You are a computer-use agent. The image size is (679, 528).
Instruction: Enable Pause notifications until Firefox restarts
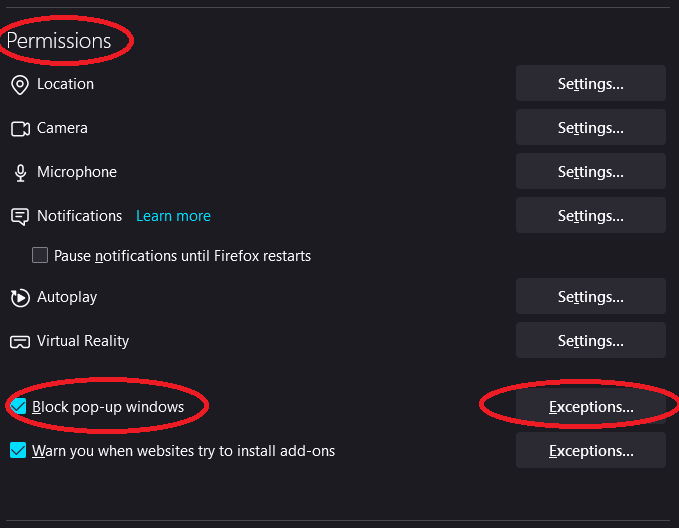pyautogui.click(x=40, y=256)
